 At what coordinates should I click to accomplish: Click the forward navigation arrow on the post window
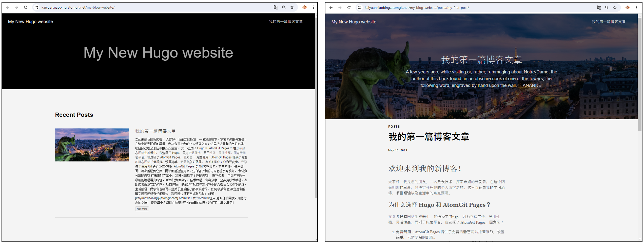pyautogui.click(x=339, y=7)
